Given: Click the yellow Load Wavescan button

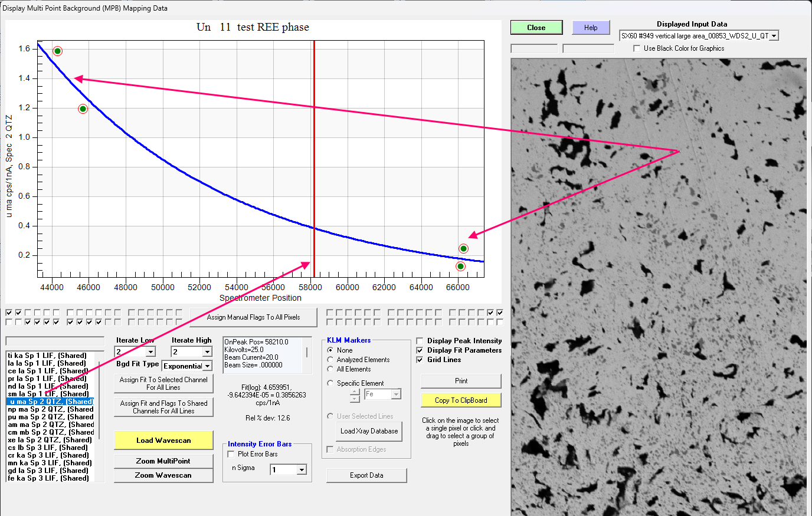Looking at the screenshot, I should (x=163, y=441).
